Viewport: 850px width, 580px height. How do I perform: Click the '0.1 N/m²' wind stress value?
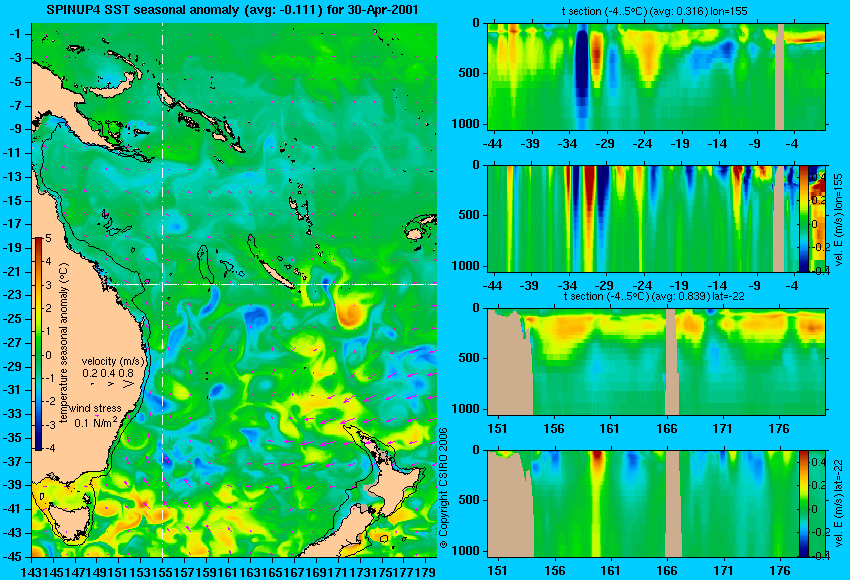tap(96, 422)
